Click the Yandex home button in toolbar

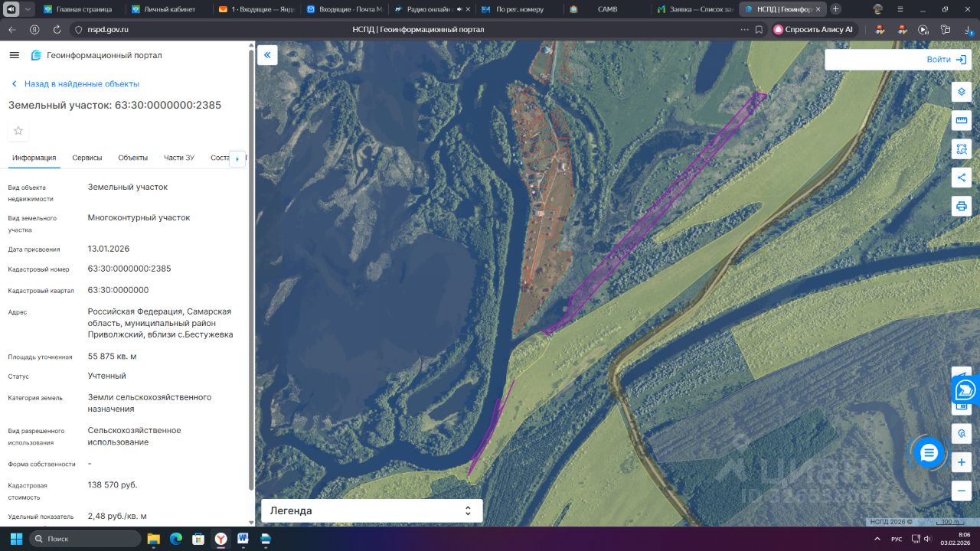click(x=34, y=29)
